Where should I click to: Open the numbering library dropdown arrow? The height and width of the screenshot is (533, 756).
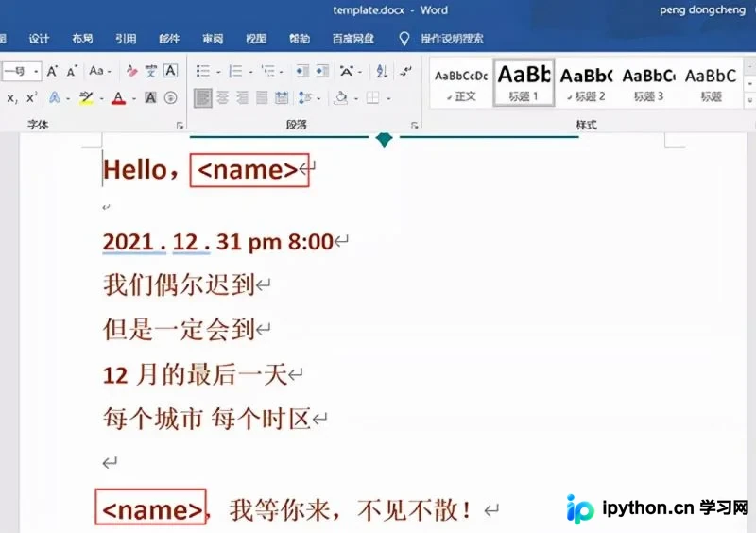point(250,73)
